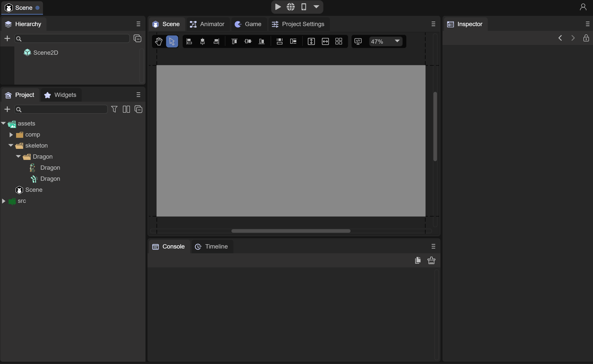Switch to the Animator tab

click(207, 24)
